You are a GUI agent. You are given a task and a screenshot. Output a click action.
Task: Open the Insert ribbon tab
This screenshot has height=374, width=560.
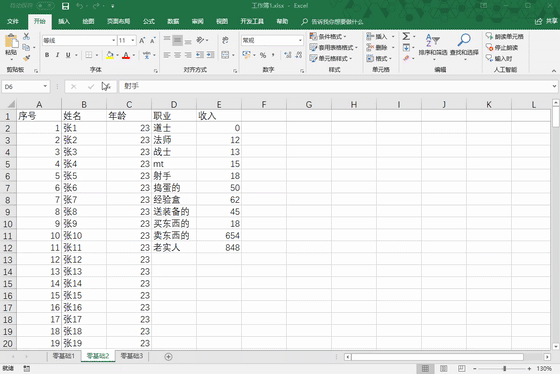pos(64,21)
